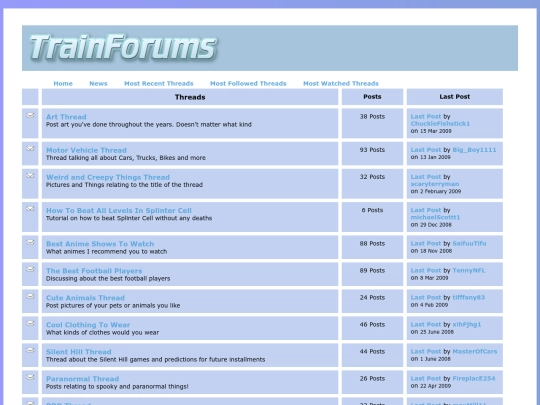Click the '46 Posts' count cell
This screenshot has height=405, width=540.
tap(372, 328)
